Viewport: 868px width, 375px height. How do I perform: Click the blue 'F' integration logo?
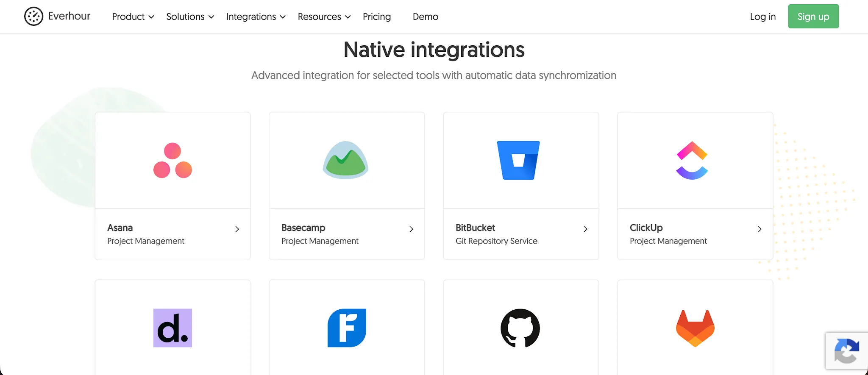click(347, 328)
